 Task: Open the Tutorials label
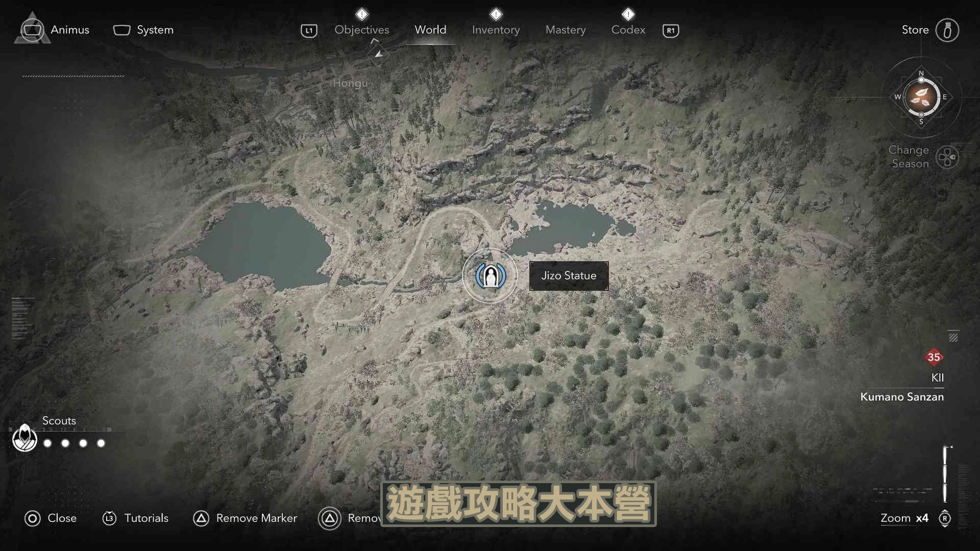146,518
